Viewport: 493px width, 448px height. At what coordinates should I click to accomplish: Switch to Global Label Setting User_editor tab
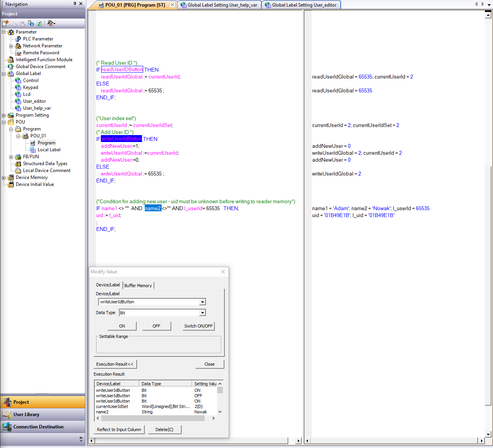[301, 5]
